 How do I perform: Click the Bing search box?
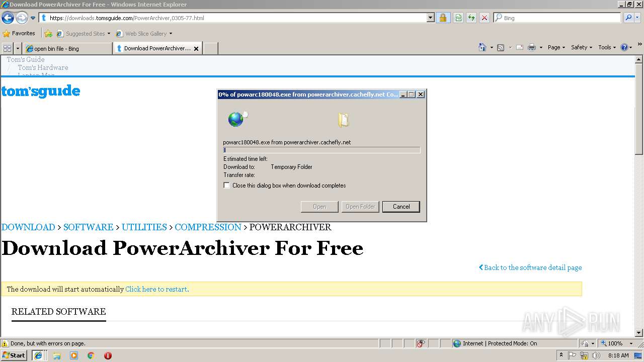point(557,18)
